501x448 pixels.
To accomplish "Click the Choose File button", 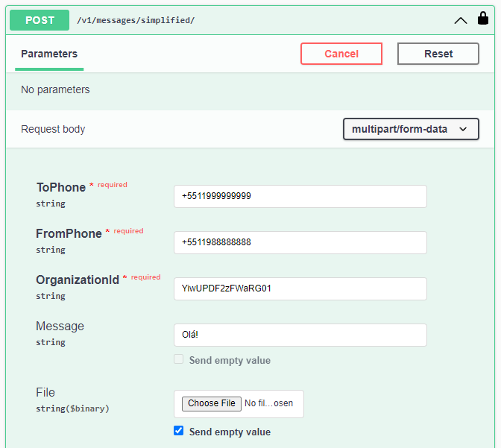I will pos(212,403).
